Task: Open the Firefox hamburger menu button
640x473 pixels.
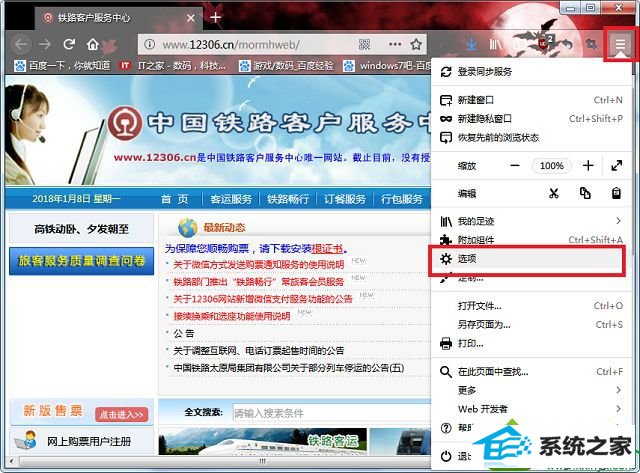Action: [x=620, y=44]
